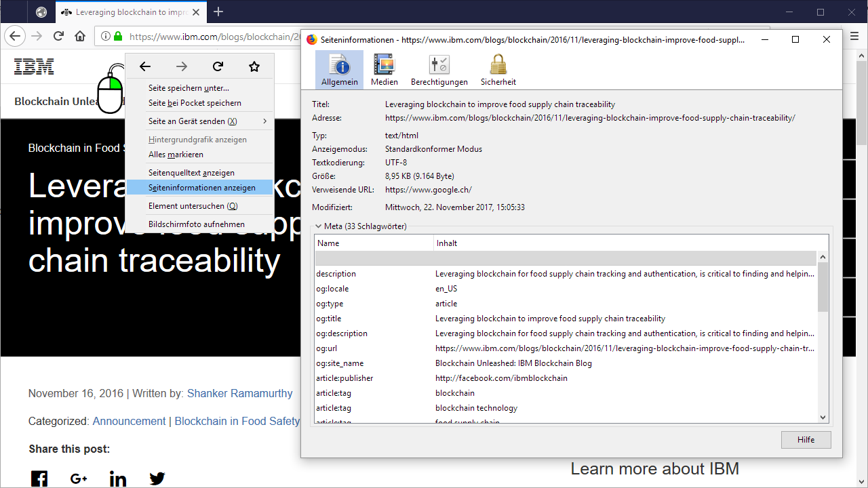Share post via Twitter icon
This screenshot has height=488, width=868.
point(157,479)
